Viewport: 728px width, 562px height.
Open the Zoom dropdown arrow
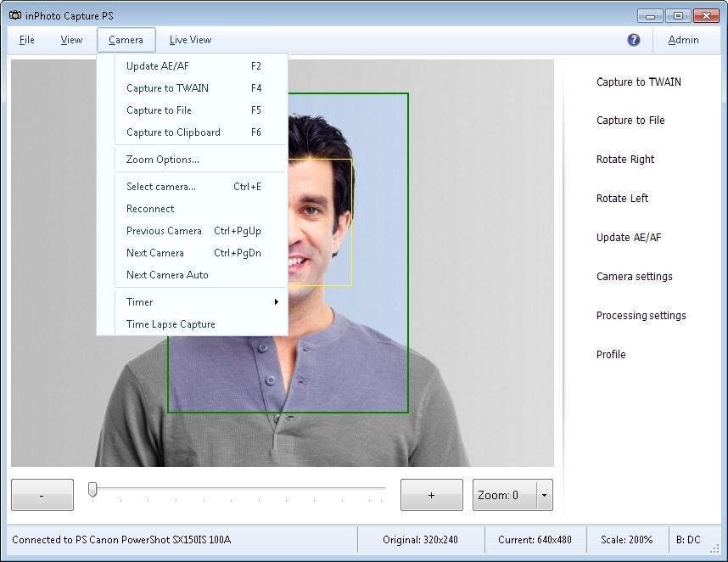pos(544,495)
